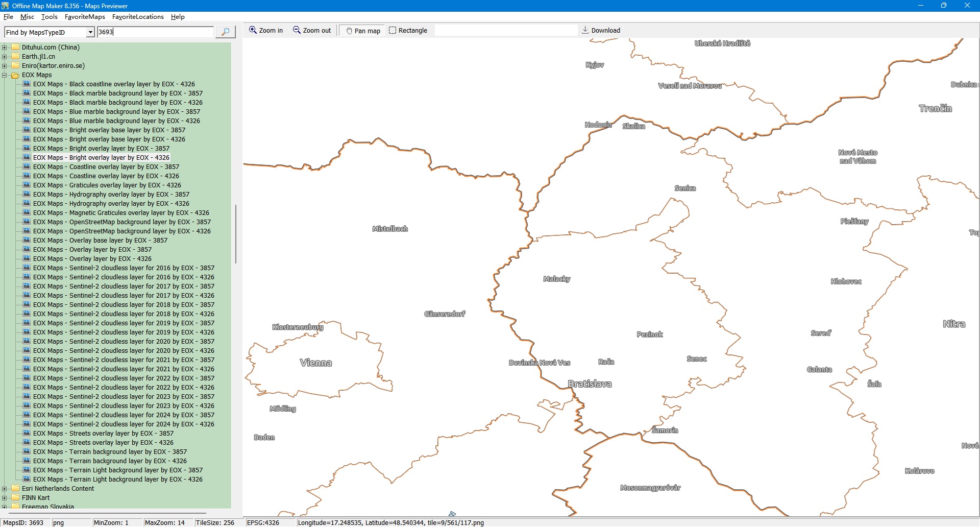Viewport: 980px width, 527px height.
Task: Click the magnifier search icon button
Action: click(x=225, y=32)
